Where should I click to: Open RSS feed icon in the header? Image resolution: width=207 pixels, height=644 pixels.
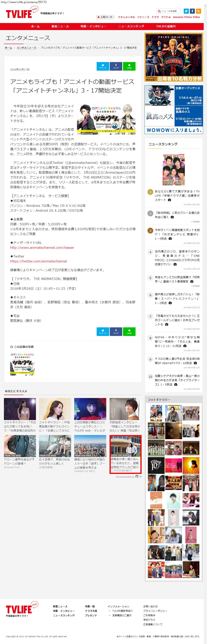point(198,11)
